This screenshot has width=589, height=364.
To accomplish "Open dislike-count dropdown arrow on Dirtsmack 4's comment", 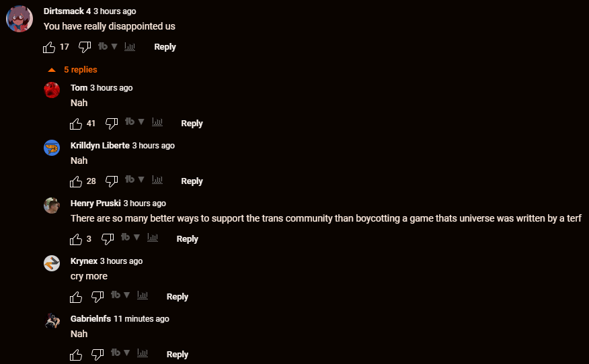I will [x=114, y=46].
